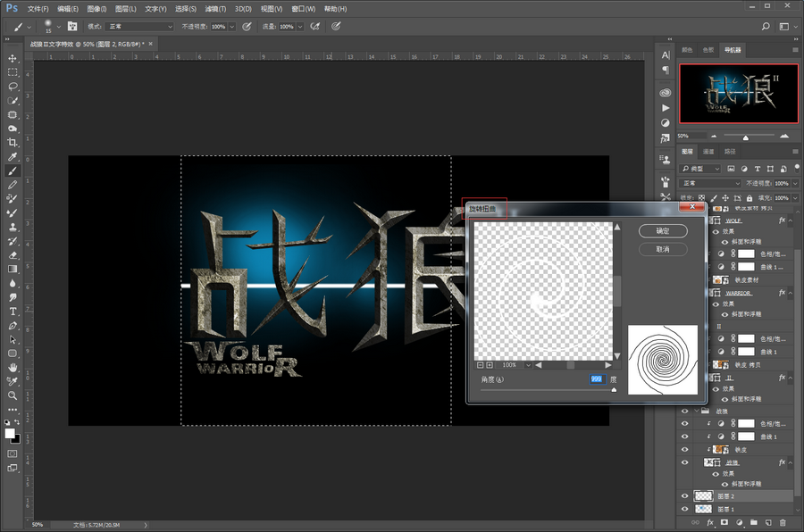The height and width of the screenshot is (532, 804).
Task: Toggle visibility of 图层 1 layer
Action: tap(685, 509)
